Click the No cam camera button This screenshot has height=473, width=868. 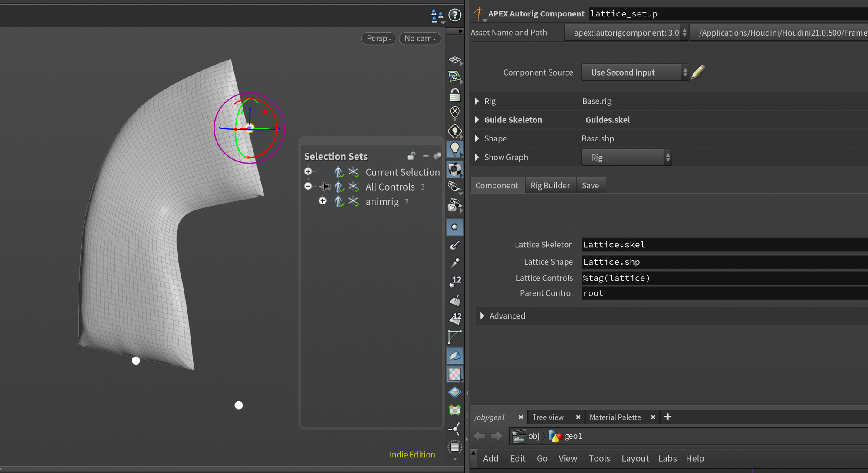pos(420,38)
